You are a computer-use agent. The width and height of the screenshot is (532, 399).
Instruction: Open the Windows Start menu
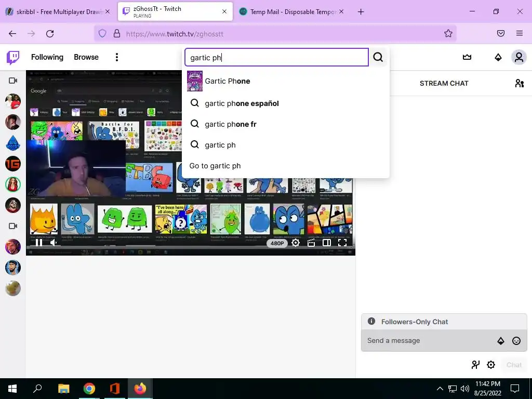pyautogui.click(x=12, y=389)
